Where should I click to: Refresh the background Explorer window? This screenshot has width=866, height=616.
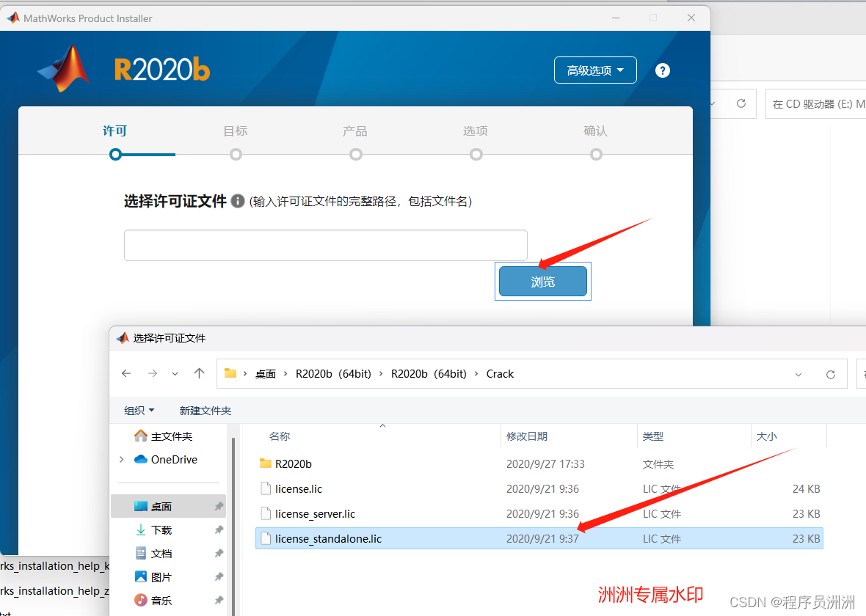pos(741,103)
